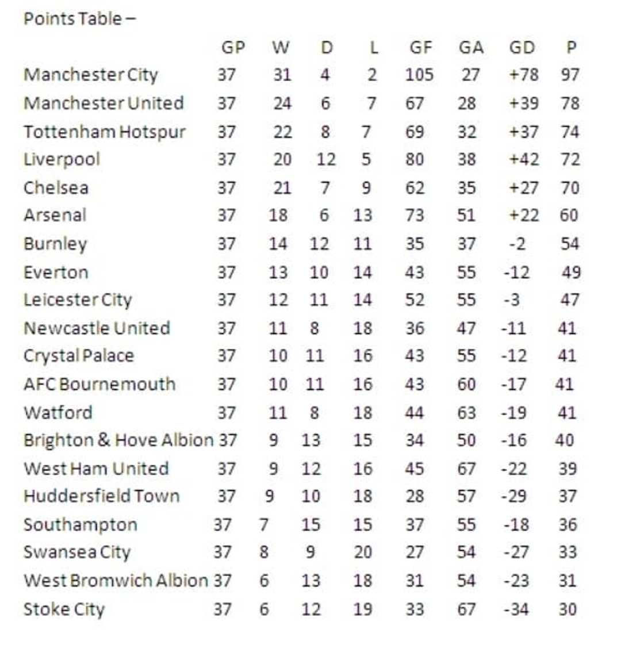Click the GF column header
Screen dimensions: 644x656
point(420,47)
